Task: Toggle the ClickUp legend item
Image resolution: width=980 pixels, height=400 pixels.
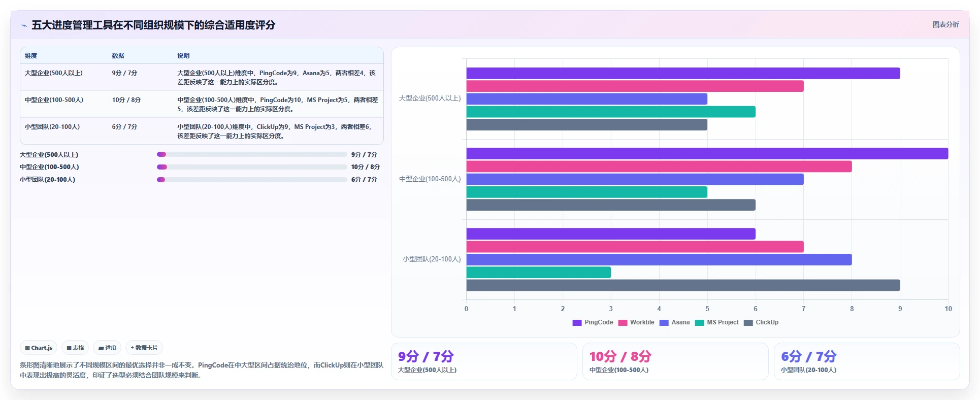Action: [x=761, y=322]
